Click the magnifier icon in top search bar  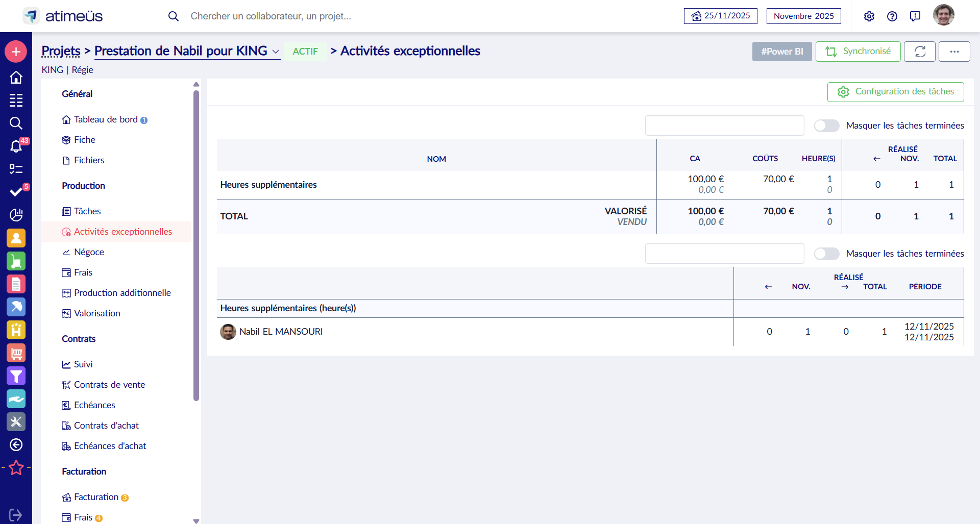click(174, 16)
